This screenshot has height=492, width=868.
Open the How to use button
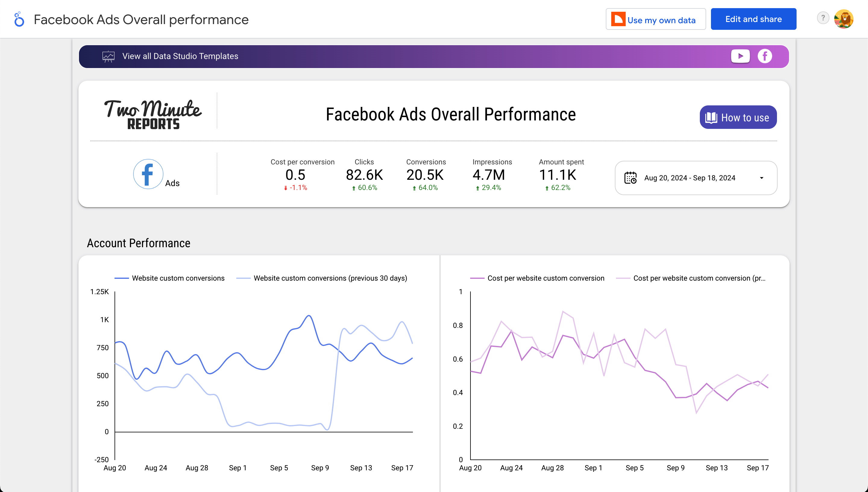pyautogui.click(x=738, y=117)
